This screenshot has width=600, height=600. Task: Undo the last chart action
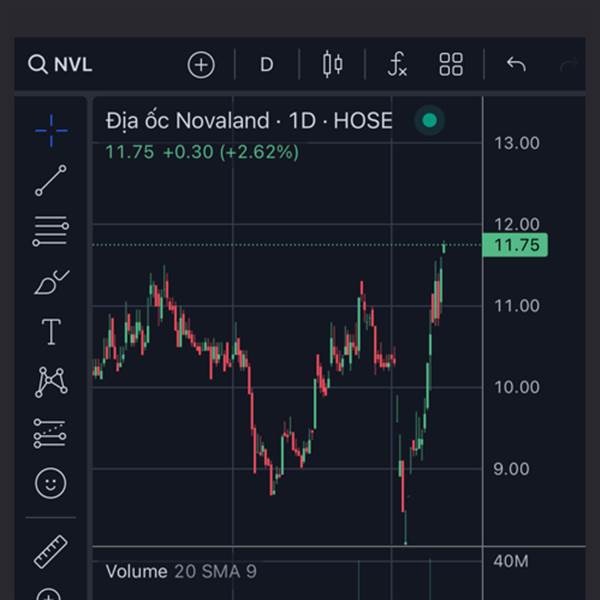click(x=516, y=64)
